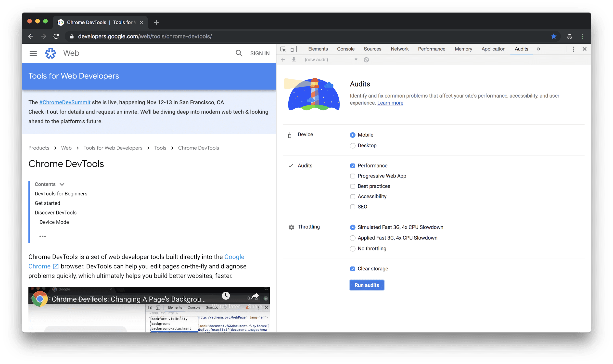Click the Console panel icon
Image resolution: width=613 pixels, height=364 pixels.
[x=345, y=49]
